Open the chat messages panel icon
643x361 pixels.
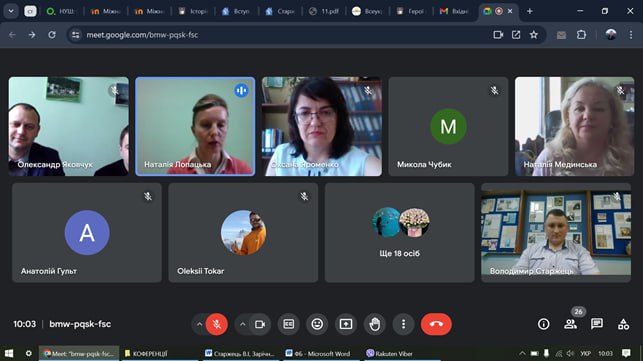pos(597,324)
